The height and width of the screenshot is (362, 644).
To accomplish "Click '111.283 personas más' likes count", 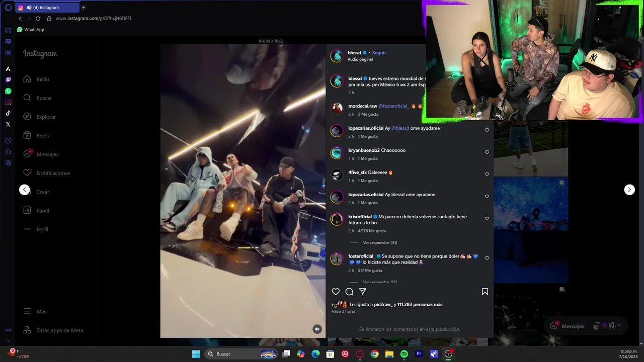I will [x=420, y=305].
